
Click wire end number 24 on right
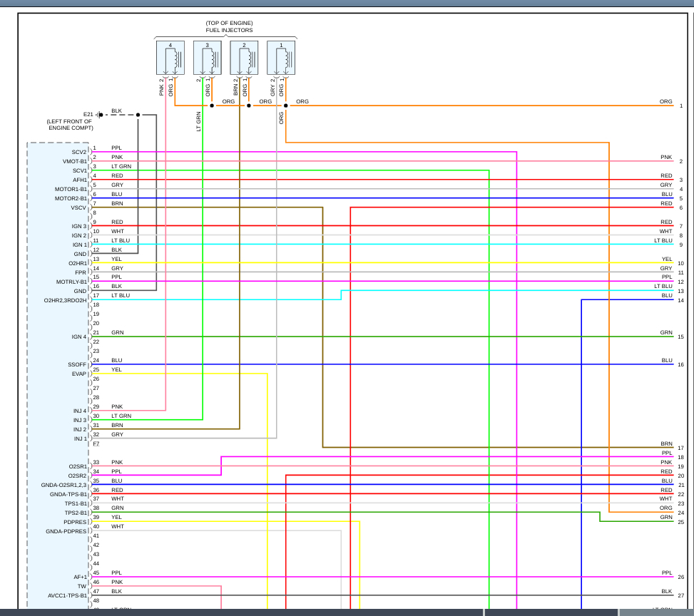pyautogui.click(x=681, y=513)
